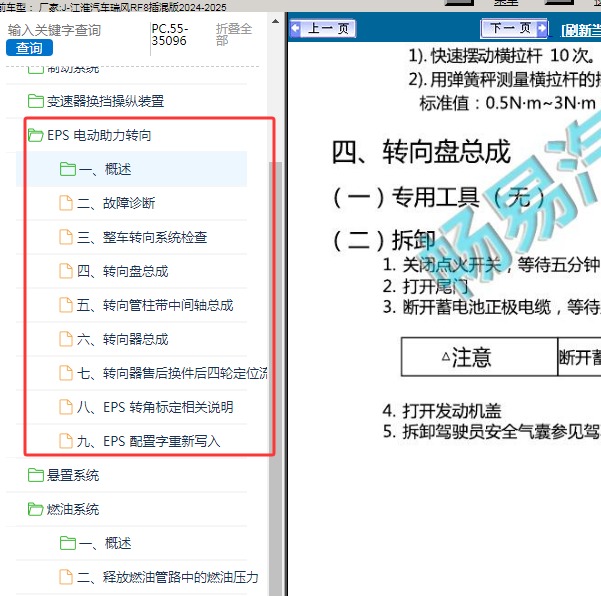The height and width of the screenshot is (596, 601).
Task: Open 一、概述 under 燃油系统
Action: [105, 543]
